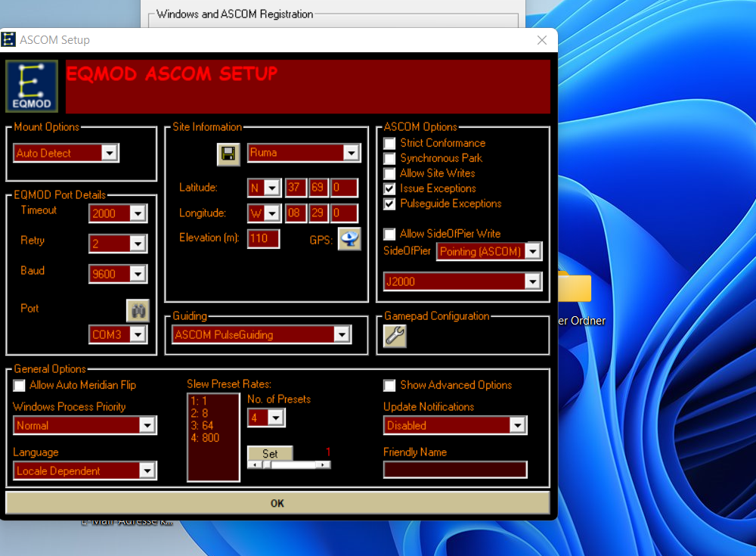Click the latitude seconds field
This screenshot has width=756, height=556.
(344, 188)
